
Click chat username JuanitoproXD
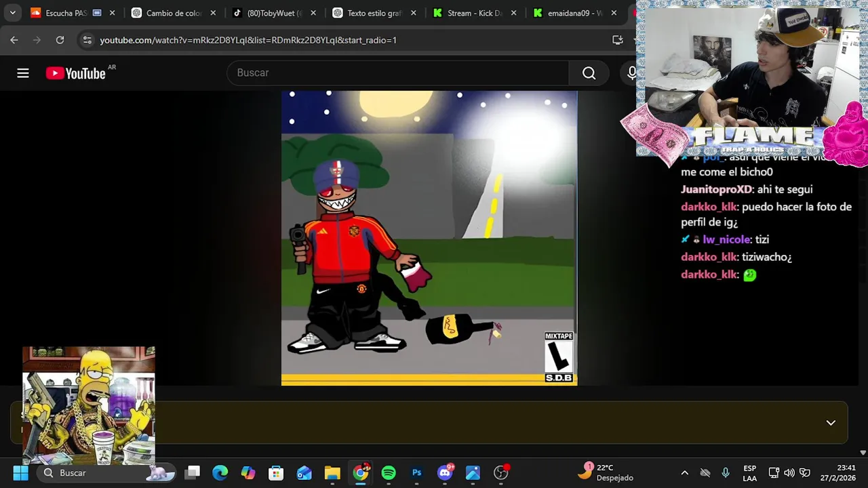pos(717,190)
